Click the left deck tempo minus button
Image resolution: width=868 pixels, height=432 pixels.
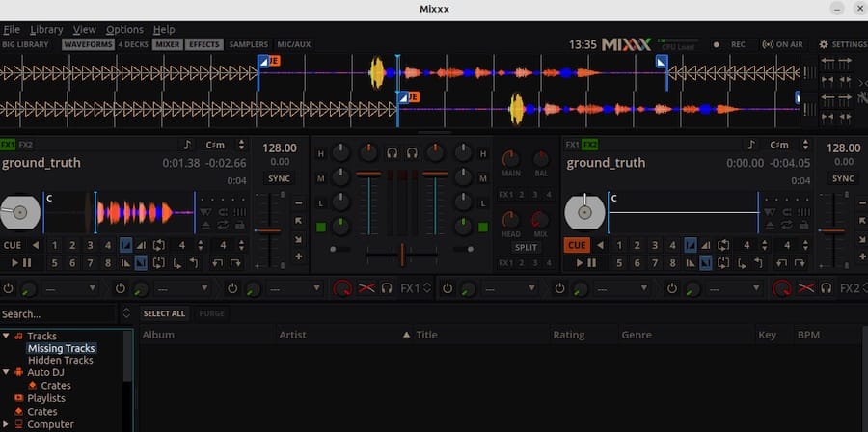(298, 203)
